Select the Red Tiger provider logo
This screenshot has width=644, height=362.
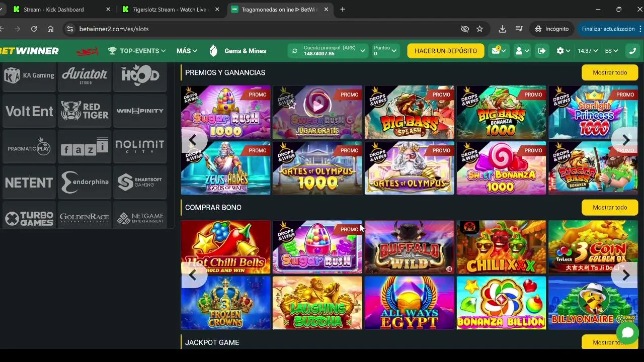tap(85, 111)
